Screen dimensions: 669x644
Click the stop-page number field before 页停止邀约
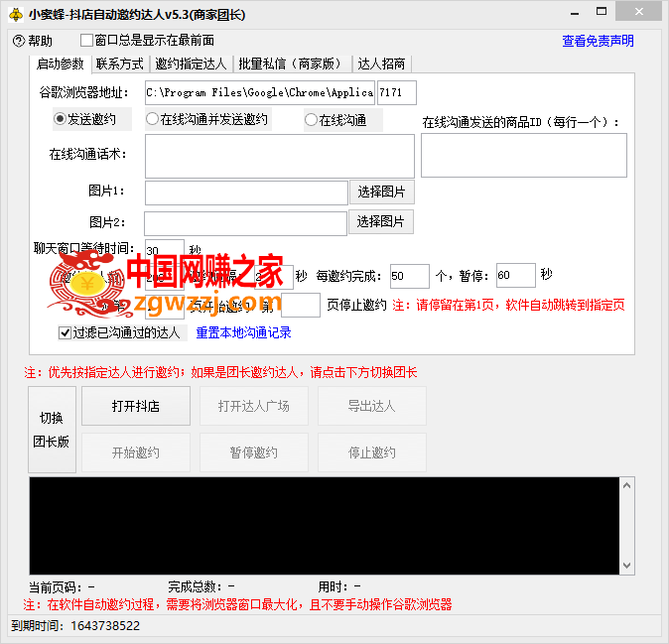tap(301, 305)
